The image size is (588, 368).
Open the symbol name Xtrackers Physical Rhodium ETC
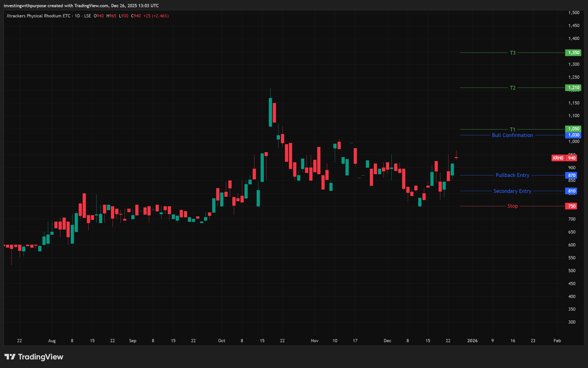pyautogui.click(x=38, y=16)
